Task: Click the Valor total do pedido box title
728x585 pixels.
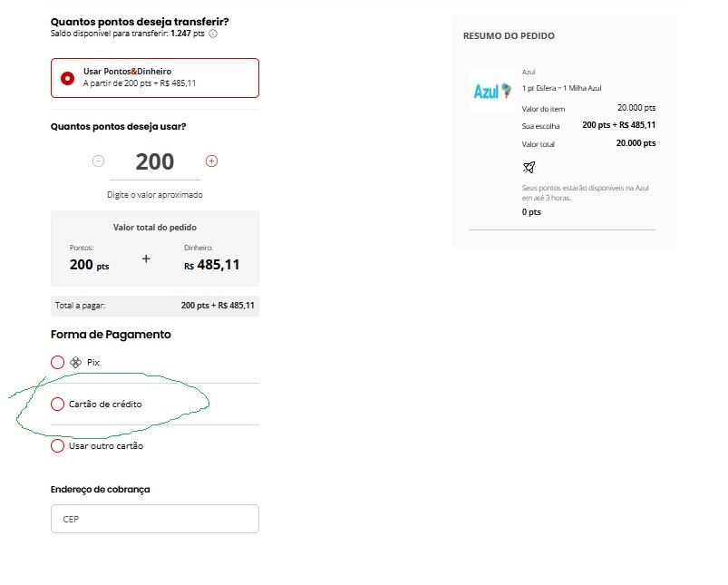Action: pos(155,228)
